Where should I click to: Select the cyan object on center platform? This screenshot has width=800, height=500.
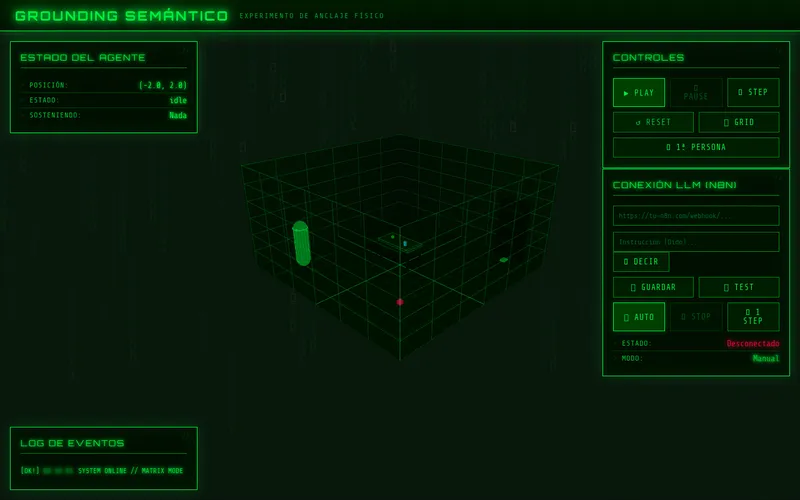405,244
